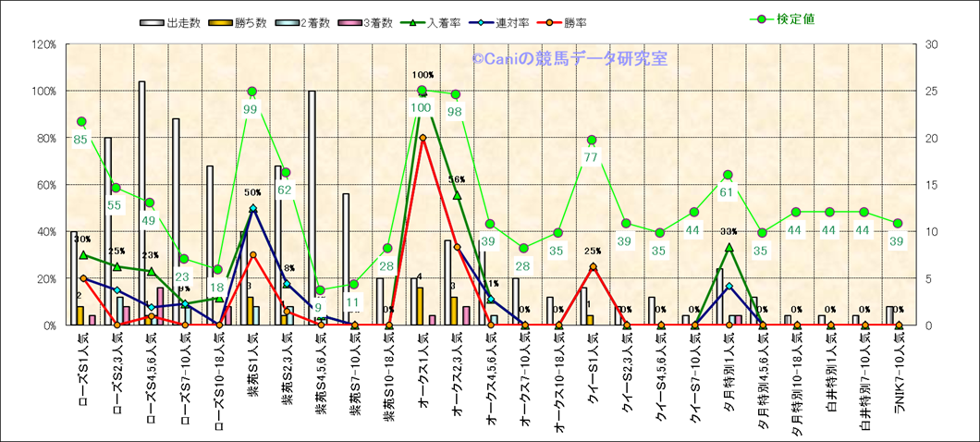Click the 120% left axis label
This screenshot has width=980, height=442.
[43, 44]
